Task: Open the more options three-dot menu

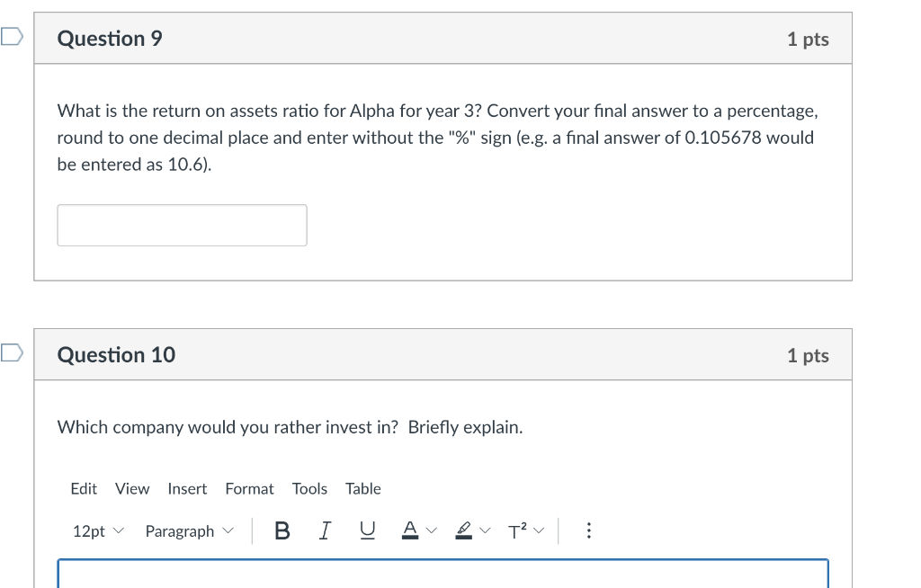Action: pyautogui.click(x=588, y=531)
